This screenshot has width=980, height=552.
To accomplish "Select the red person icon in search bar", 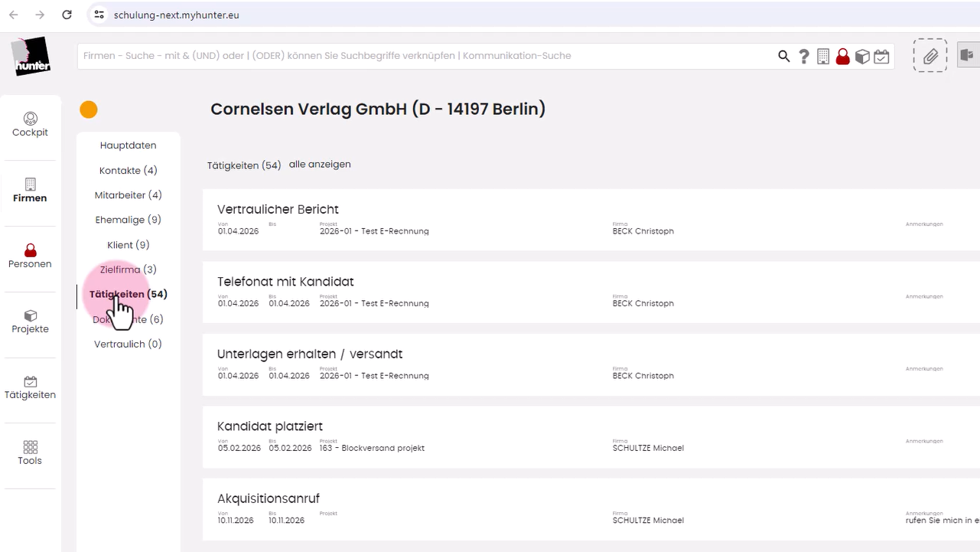I will [842, 57].
